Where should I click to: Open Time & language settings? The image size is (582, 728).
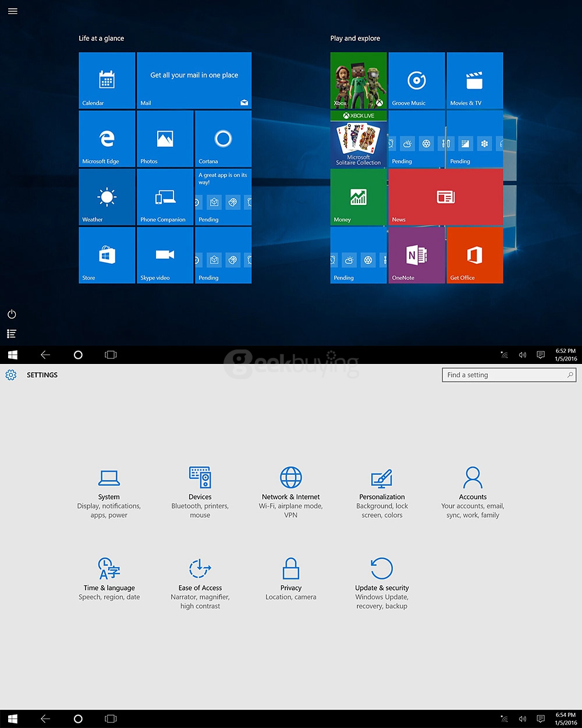coord(109,579)
